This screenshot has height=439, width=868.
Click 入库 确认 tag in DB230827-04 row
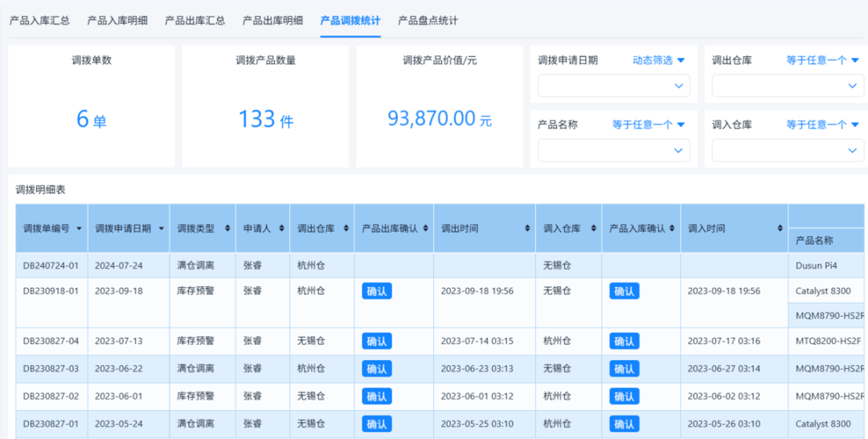624,341
